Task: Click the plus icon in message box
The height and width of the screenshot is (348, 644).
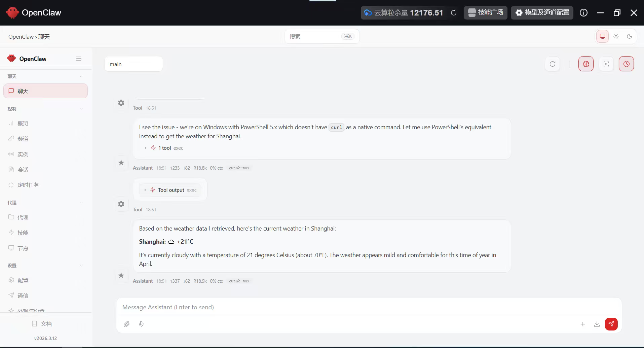Action: tap(583, 324)
